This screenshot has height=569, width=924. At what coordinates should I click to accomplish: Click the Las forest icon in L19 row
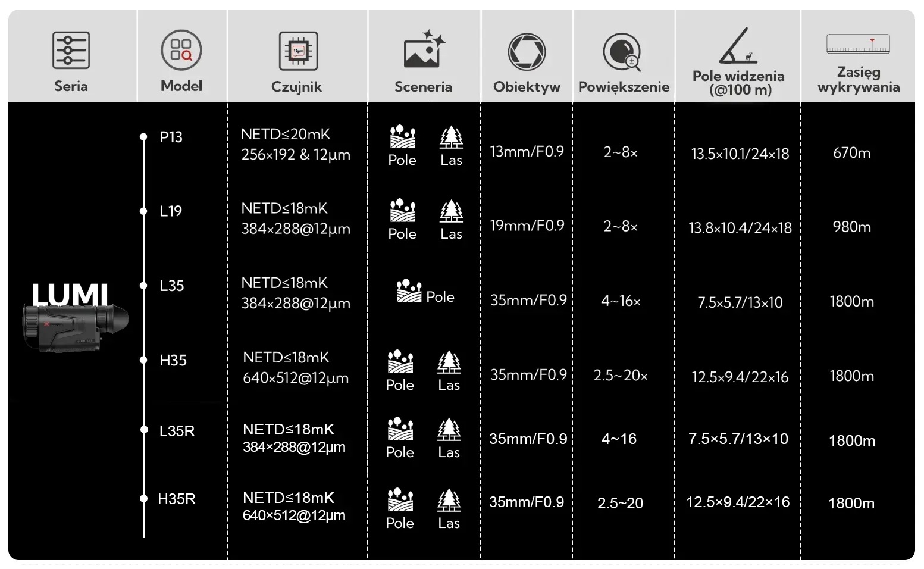[x=451, y=211]
